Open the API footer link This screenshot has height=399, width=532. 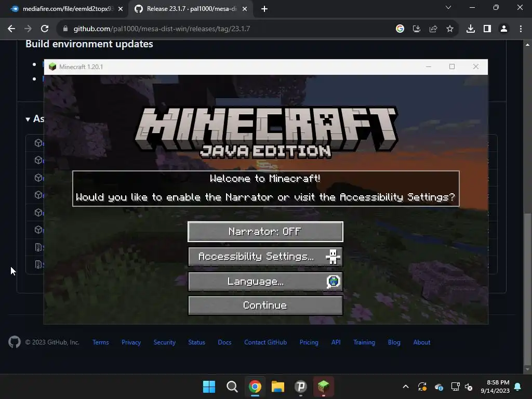(336, 342)
